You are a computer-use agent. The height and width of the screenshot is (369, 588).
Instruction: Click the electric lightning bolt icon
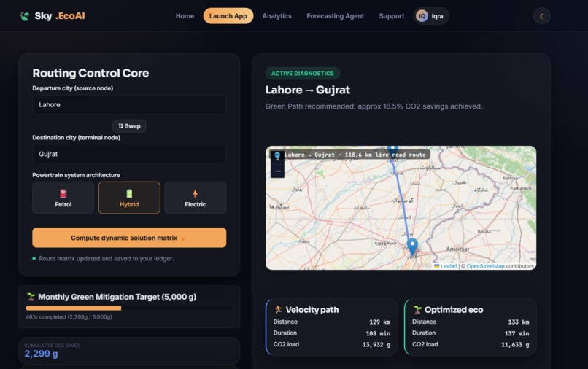(x=195, y=193)
